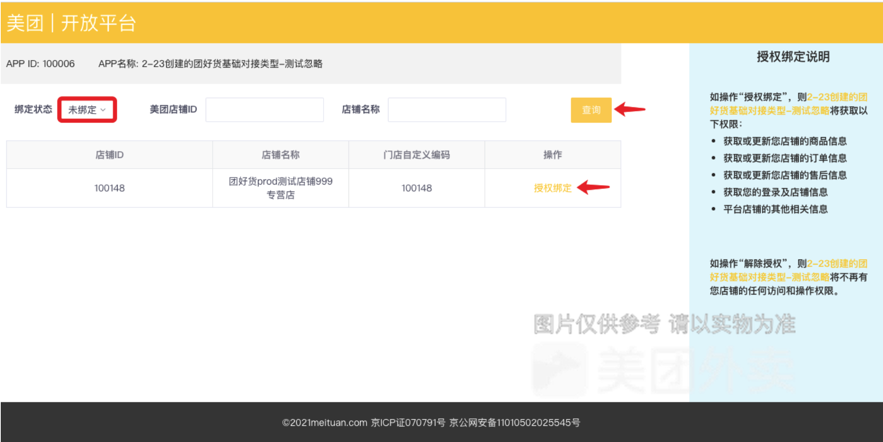Click 平台店铺的其他相关信息 bullet

coord(775,209)
